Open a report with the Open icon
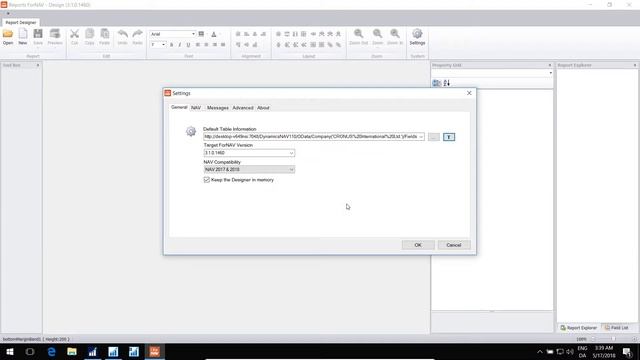This screenshot has width=640, height=360. click(x=8, y=36)
